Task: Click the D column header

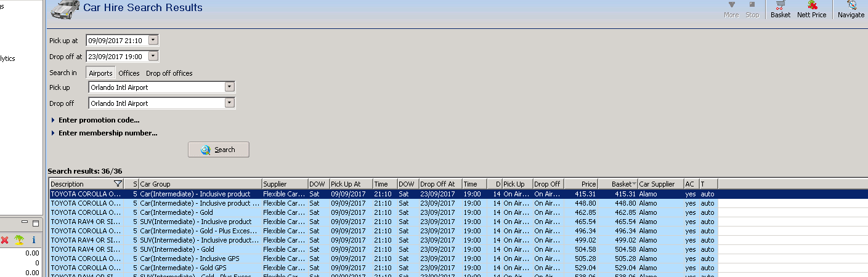Action: (x=495, y=184)
